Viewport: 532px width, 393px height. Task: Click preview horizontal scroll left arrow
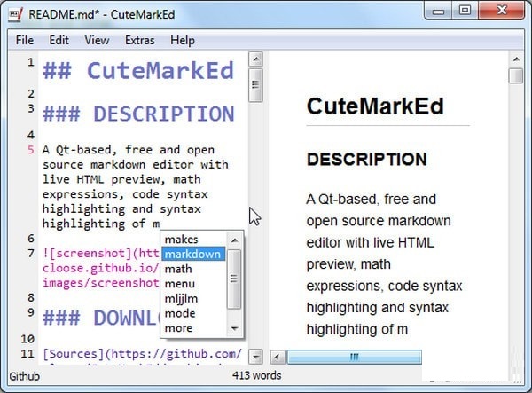[x=278, y=357]
